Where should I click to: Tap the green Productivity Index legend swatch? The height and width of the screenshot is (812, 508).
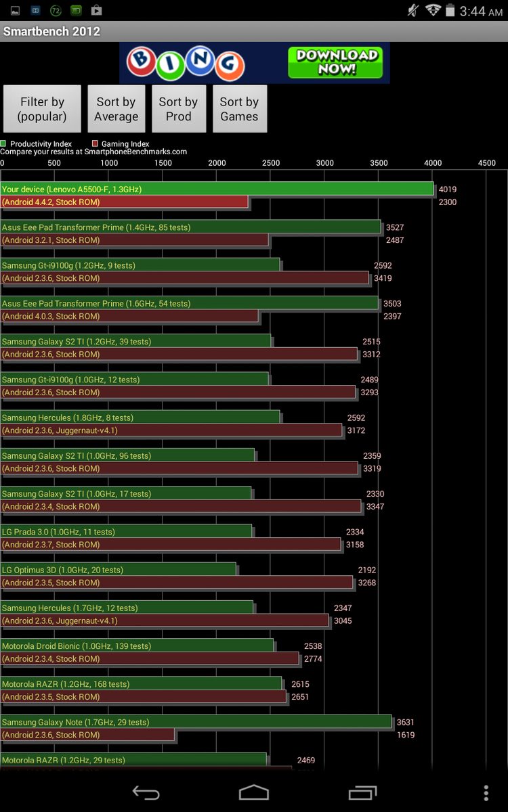pyautogui.click(x=3, y=143)
